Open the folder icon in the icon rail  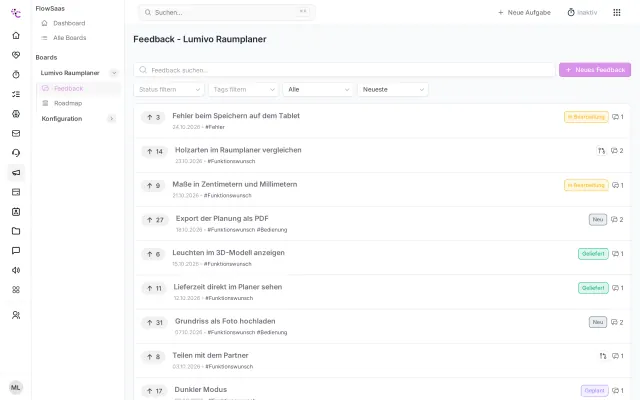[16, 231]
